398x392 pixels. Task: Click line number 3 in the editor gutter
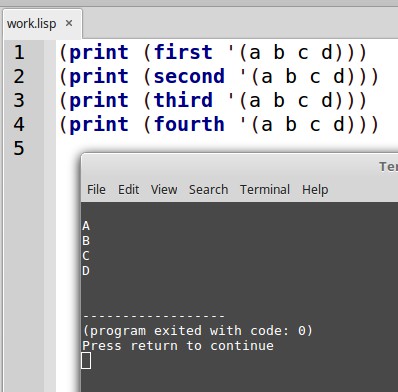(x=19, y=101)
